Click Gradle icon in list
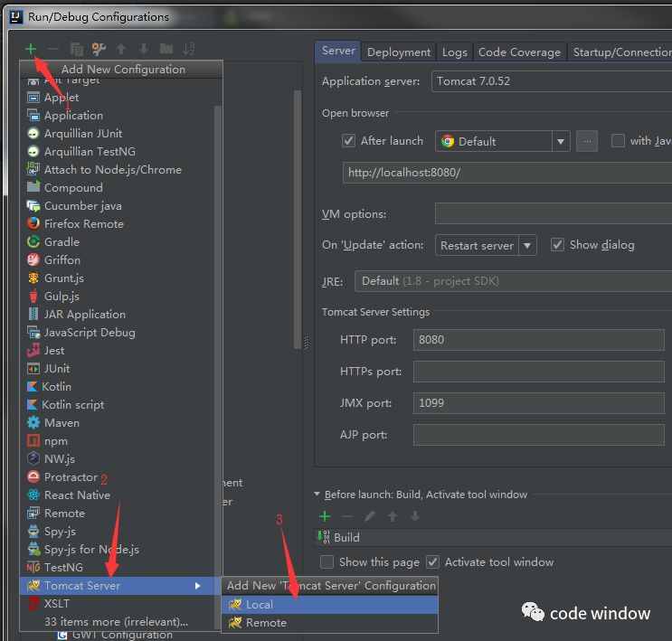 [x=33, y=242]
